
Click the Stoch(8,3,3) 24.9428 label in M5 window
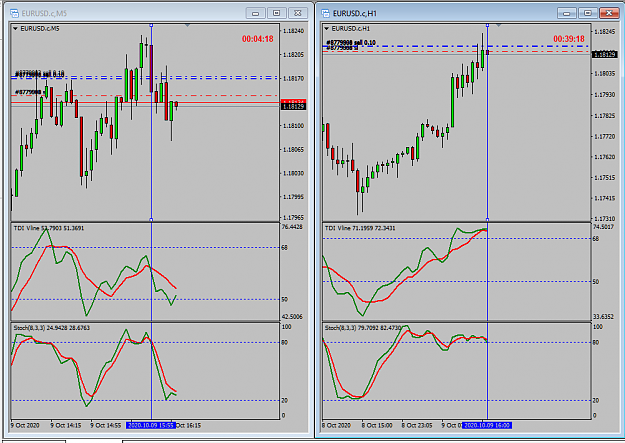tap(52, 328)
